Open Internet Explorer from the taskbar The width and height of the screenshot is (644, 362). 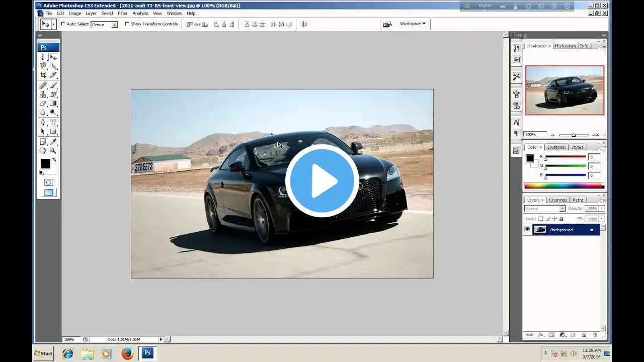67,353
